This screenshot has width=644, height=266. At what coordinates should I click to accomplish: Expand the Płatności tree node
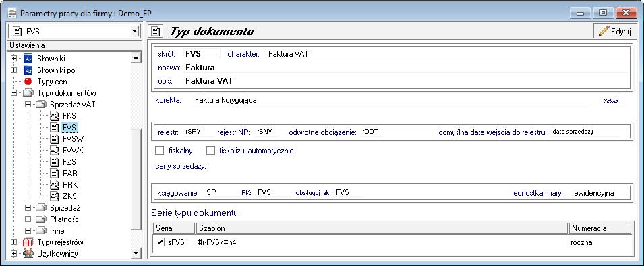click(28, 219)
